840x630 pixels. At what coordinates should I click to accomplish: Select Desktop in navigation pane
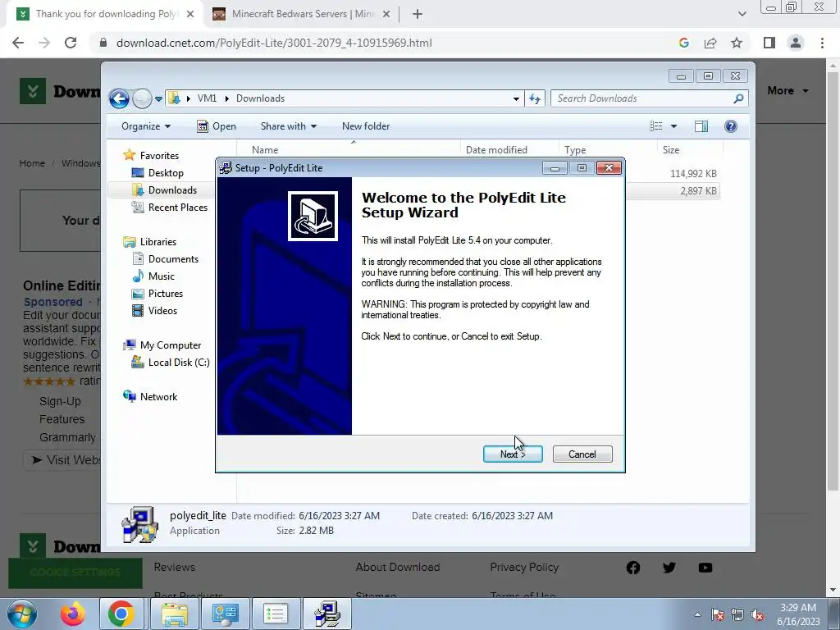(166, 173)
